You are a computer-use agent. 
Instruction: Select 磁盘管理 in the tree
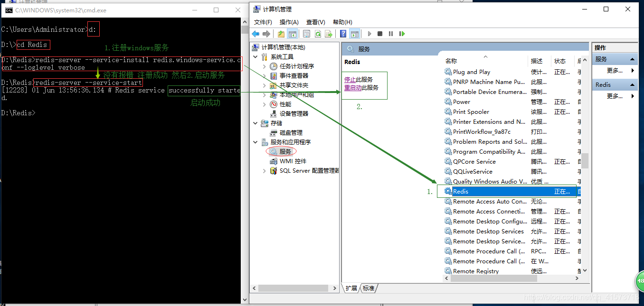tap(291, 133)
